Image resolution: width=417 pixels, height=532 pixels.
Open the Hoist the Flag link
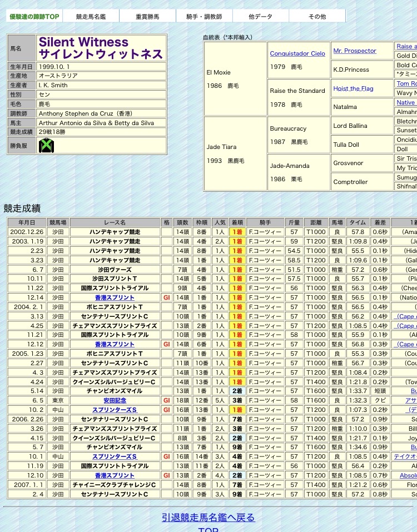point(353,89)
